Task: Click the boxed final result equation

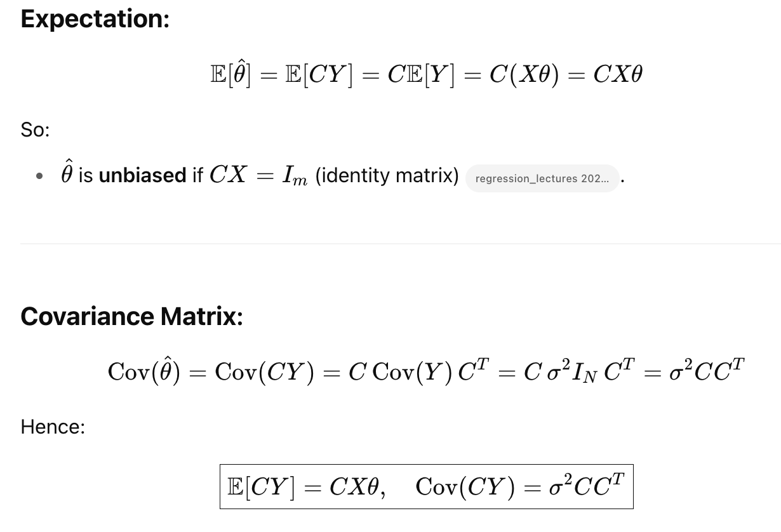Action: click(x=427, y=487)
